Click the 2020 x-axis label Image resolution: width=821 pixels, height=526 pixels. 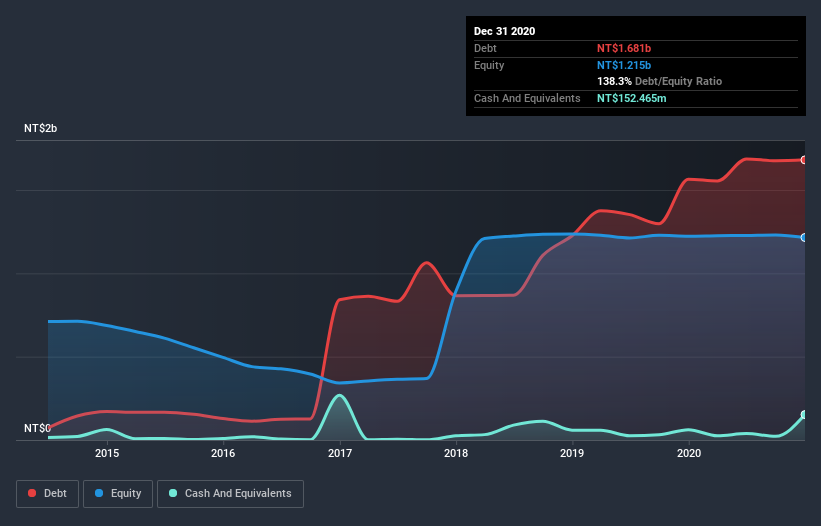[x=689, y=453]
